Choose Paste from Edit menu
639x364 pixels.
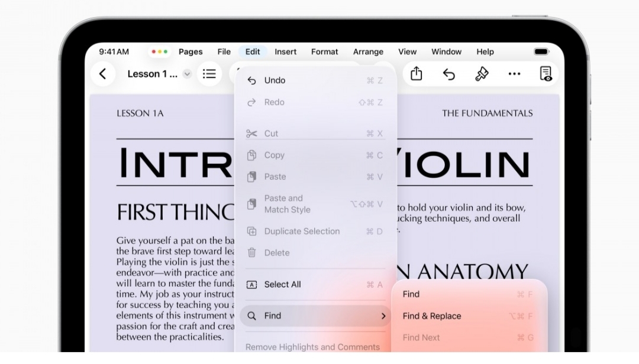tap(315, 177)
